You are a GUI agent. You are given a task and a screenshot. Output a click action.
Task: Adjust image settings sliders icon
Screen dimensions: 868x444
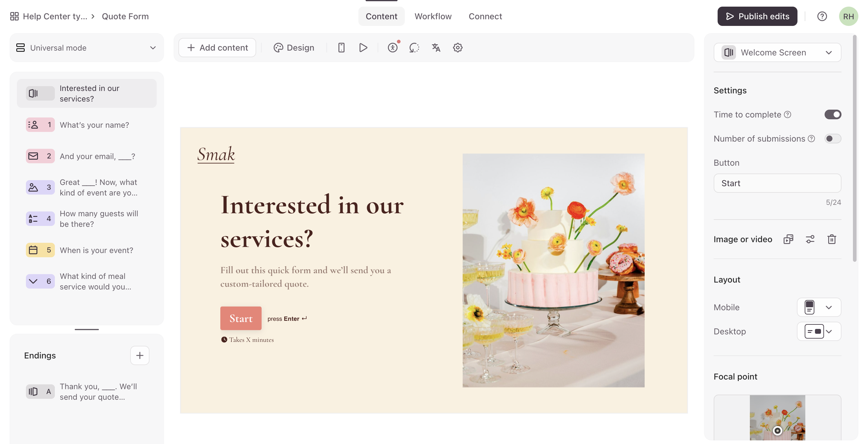(x=810, y=239)
